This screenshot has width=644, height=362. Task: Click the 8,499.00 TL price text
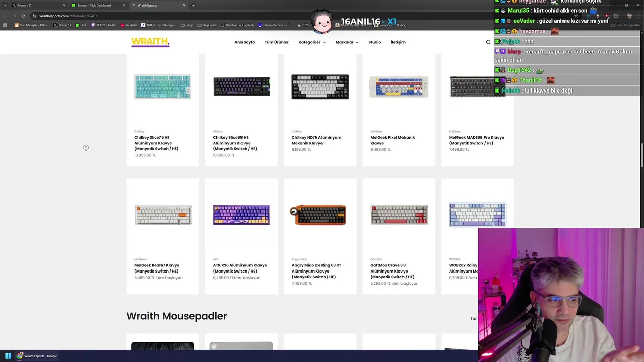click(x=381, y=149)
